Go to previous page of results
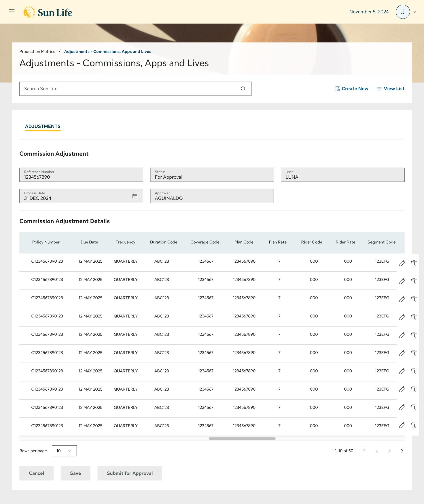 click(376, 451)
